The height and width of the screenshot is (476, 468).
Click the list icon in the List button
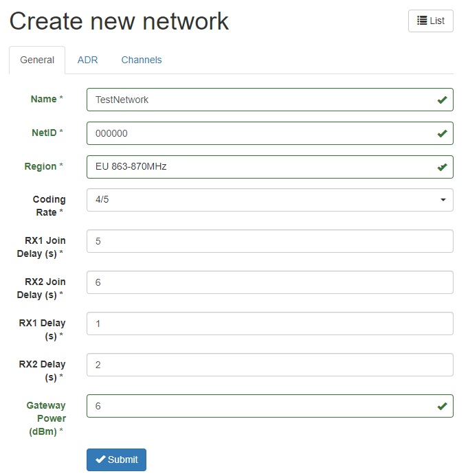click(x=422, y=21)
